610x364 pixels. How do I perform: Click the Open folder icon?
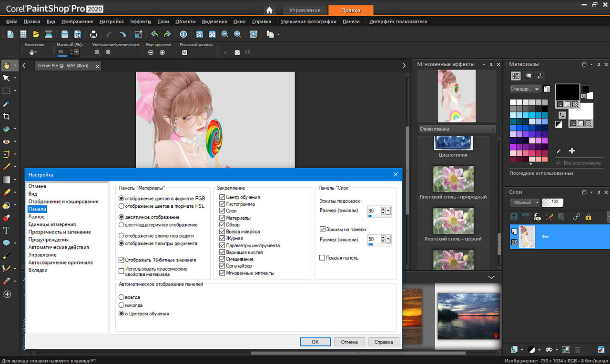click(36, 34)
